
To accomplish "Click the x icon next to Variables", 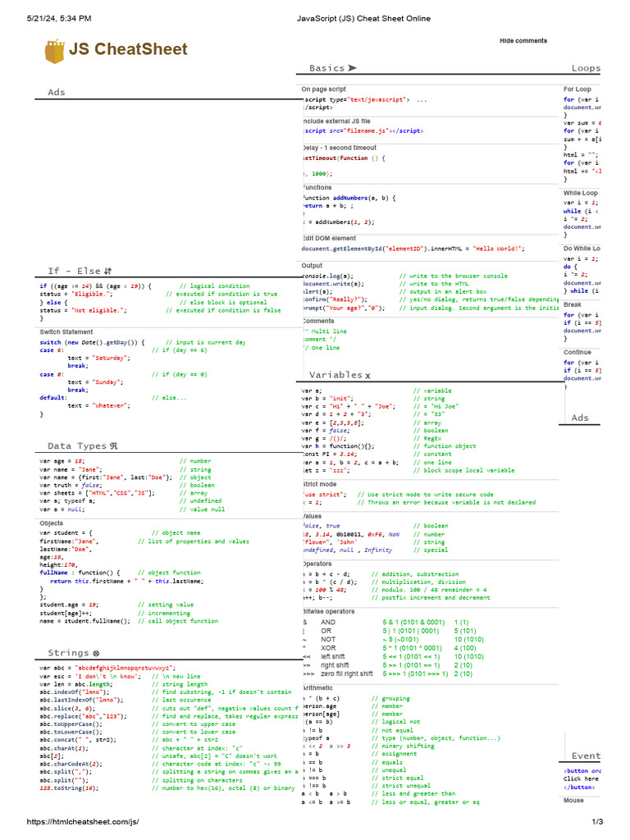I will pos(367,376).
